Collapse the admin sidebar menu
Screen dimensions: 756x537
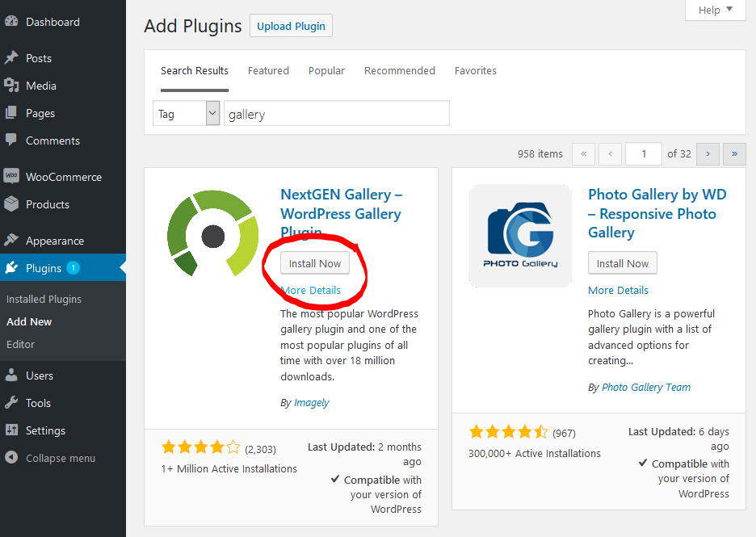tap(61, 458)
